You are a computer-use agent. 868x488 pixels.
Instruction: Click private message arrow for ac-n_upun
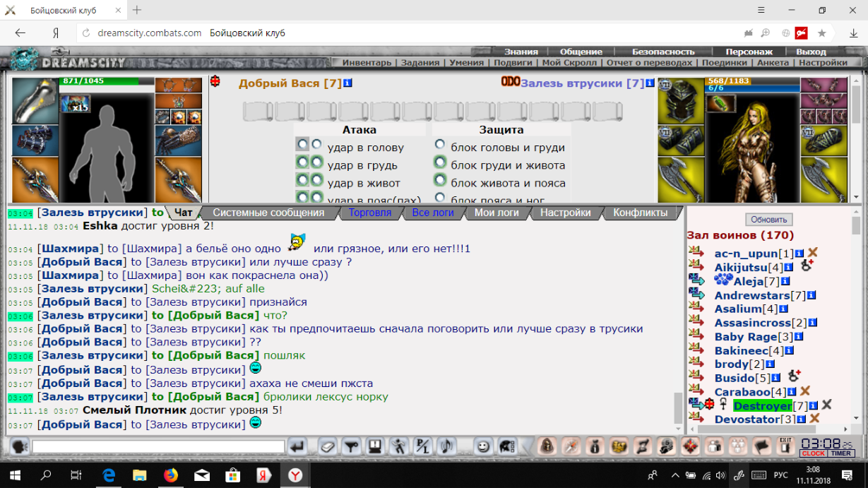click(695, 252)
